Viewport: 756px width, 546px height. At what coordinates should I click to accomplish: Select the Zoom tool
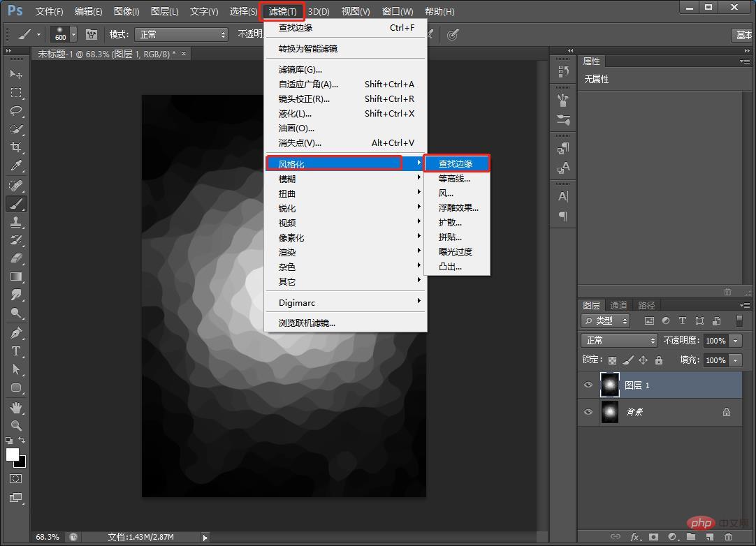16,426
